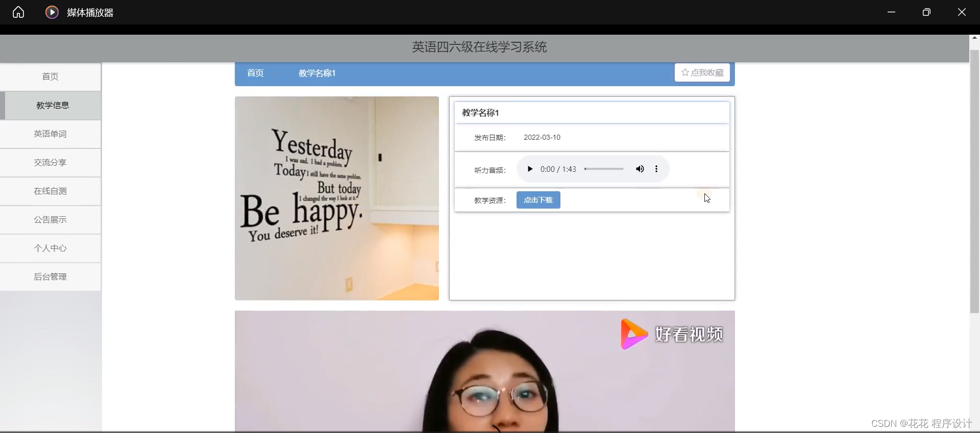980x433 pixels.
Task: Click the 点击下载 download button
Action: pos(538,200)
